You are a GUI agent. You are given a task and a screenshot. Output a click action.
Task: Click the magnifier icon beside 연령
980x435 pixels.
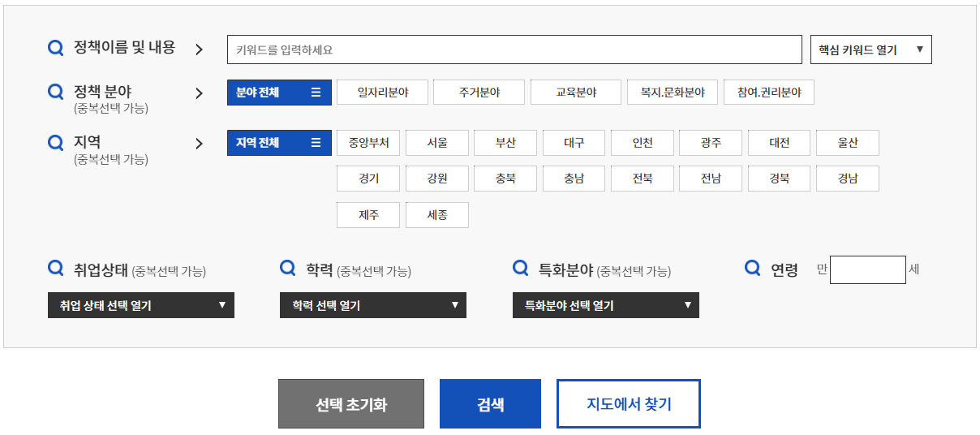753,269
